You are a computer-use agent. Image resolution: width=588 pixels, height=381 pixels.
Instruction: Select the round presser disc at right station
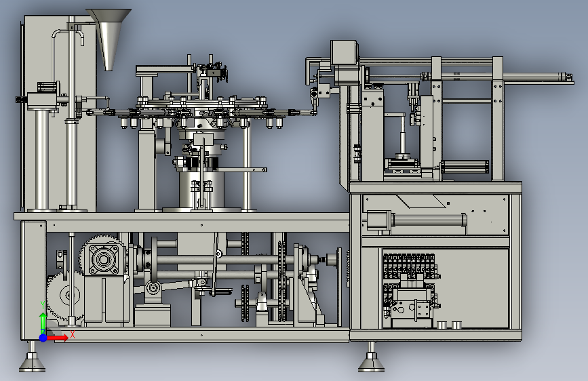tap(403, 156)
